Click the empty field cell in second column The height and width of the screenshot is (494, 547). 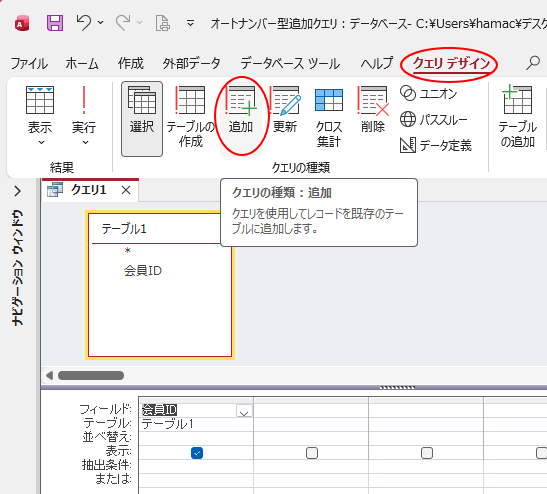tap(311, 410)
